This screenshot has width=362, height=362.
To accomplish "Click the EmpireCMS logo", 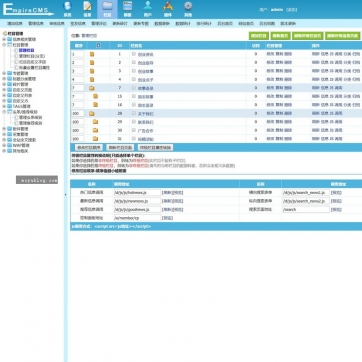I will pyautogui.click(x=28, y=9).
